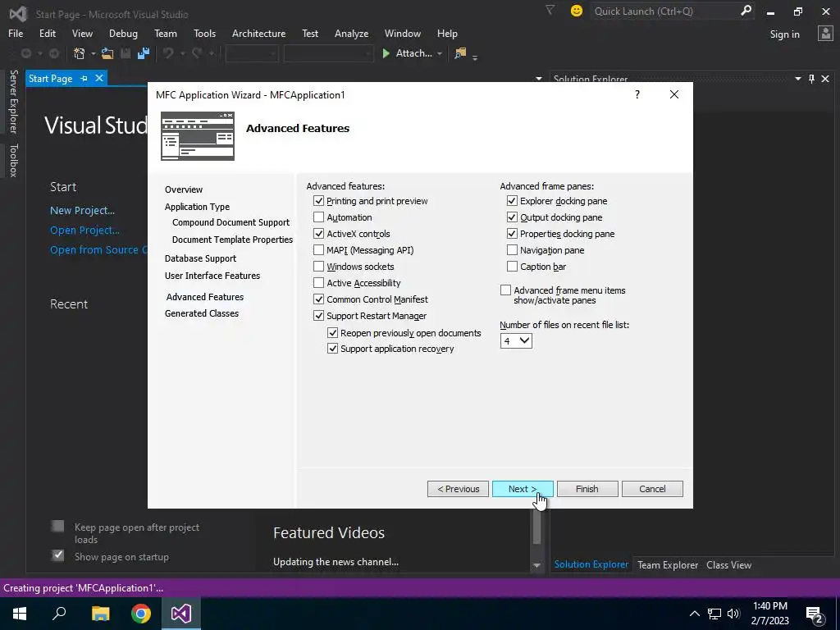840x630 pixels.
Task: Enable the Active Accessibility checkbox
Action: (x=319, y=282)
